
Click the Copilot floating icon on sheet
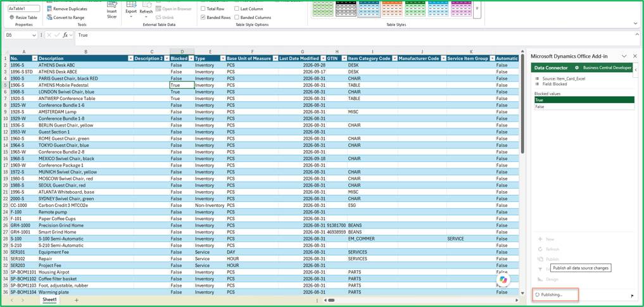pos(503,280)
